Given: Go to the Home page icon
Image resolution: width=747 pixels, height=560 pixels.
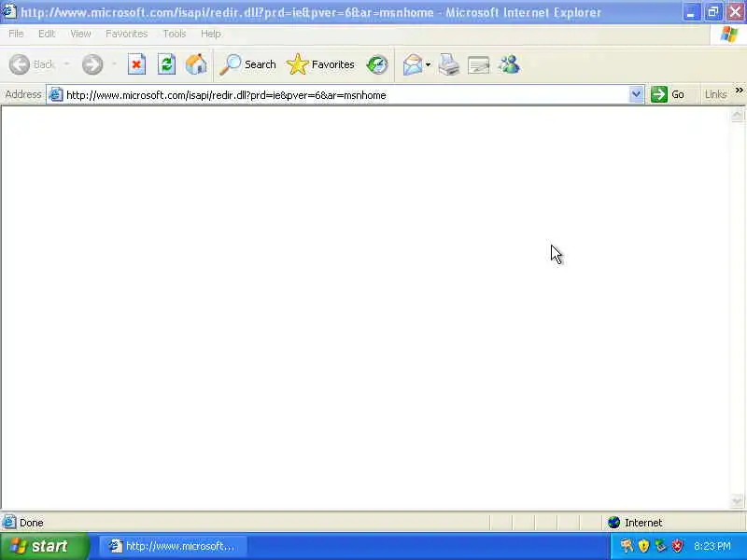Looking at the screenshot, I should [196, 64].
